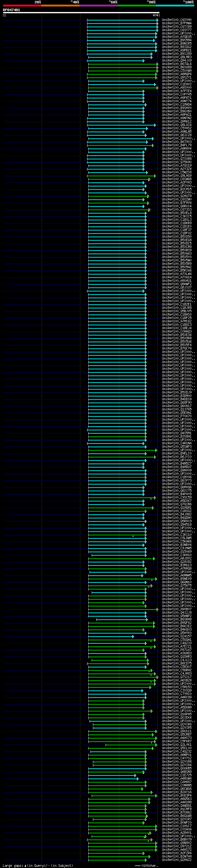
Task: Click the cyan alignment bar for UniRef100_Q8LGC6
Action: point(122,125)
